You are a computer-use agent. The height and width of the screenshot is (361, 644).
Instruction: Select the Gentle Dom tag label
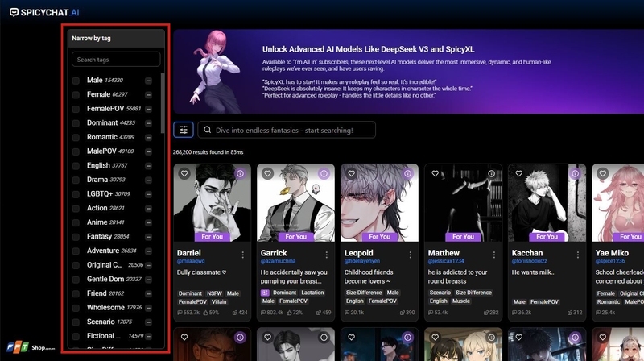(105, 279)
